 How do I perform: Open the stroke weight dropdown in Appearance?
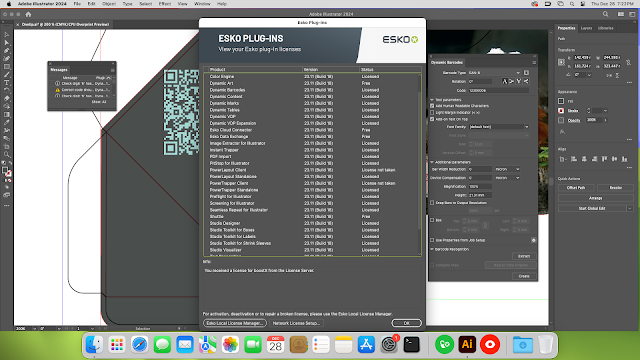(x=605, y=110)
